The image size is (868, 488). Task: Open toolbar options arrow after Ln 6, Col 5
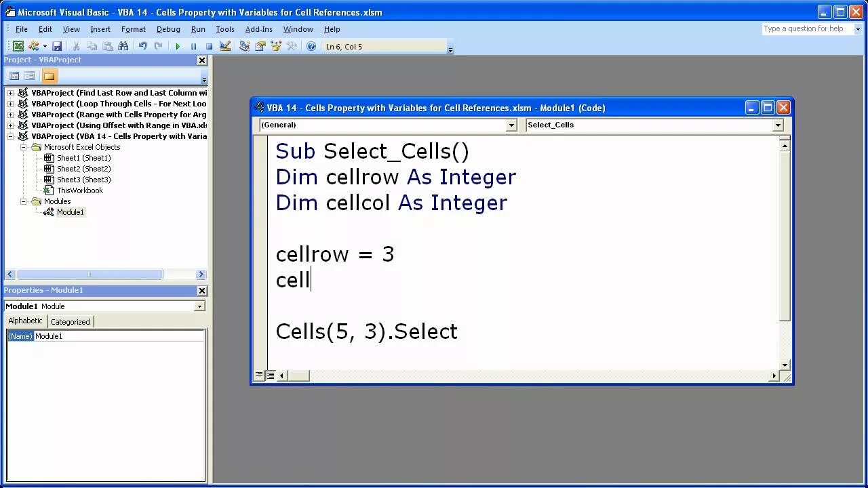[450, 47]
